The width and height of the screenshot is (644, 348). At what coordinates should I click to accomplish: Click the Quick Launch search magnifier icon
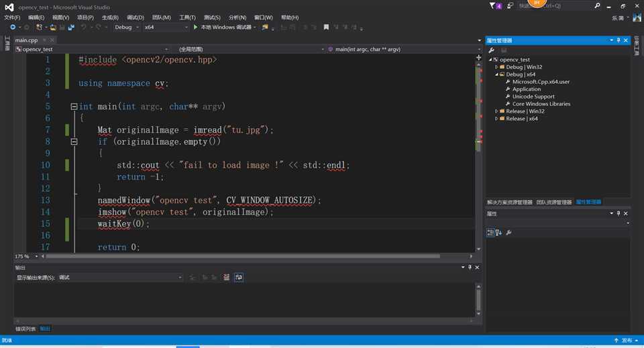point(597,6)
